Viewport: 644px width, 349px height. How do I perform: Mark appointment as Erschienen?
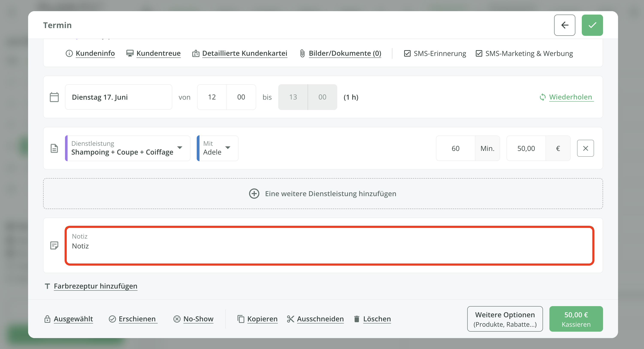(137, 319)
